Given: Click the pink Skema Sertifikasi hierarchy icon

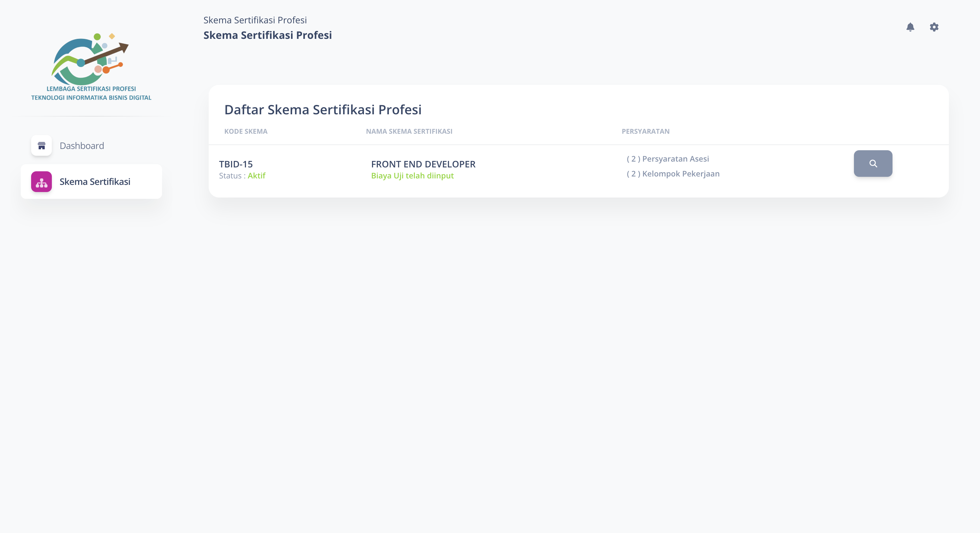Looking at the screenshot, I should pyautogui.click(x=41, y=182).
